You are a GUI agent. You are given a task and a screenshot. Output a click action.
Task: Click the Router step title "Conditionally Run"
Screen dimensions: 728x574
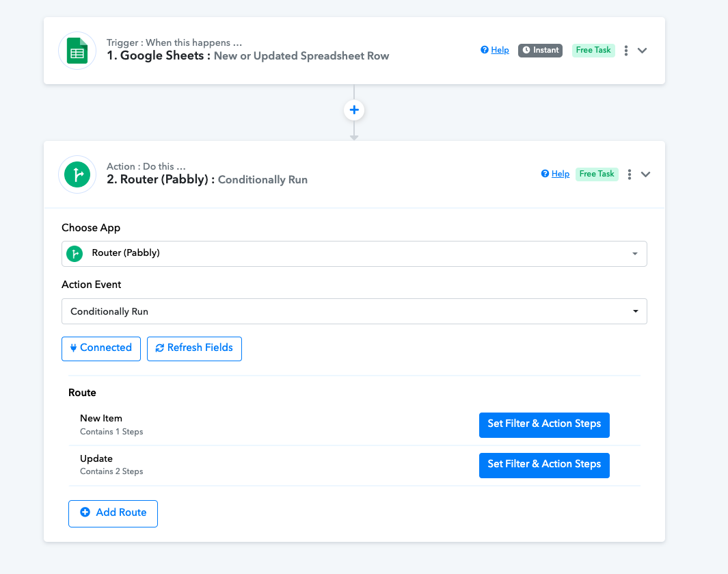click(262, 180)
